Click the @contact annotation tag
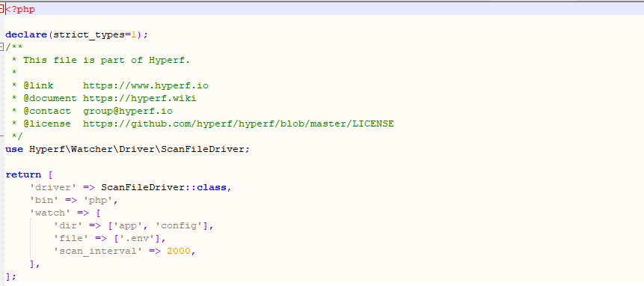644x286 pixels. [47, 112]
